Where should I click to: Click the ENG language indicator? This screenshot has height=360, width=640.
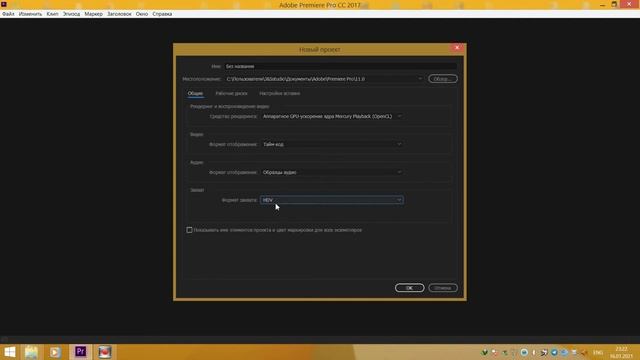click(598, 352)
